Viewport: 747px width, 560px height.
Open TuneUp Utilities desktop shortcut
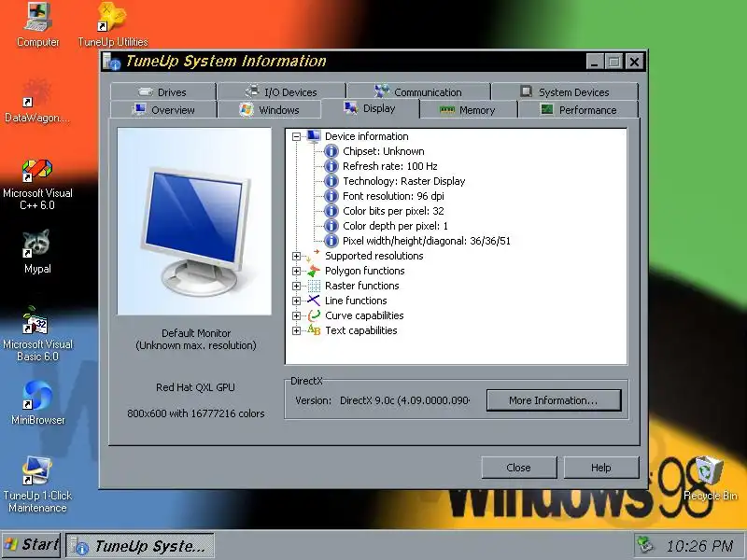tap(112, 25)
